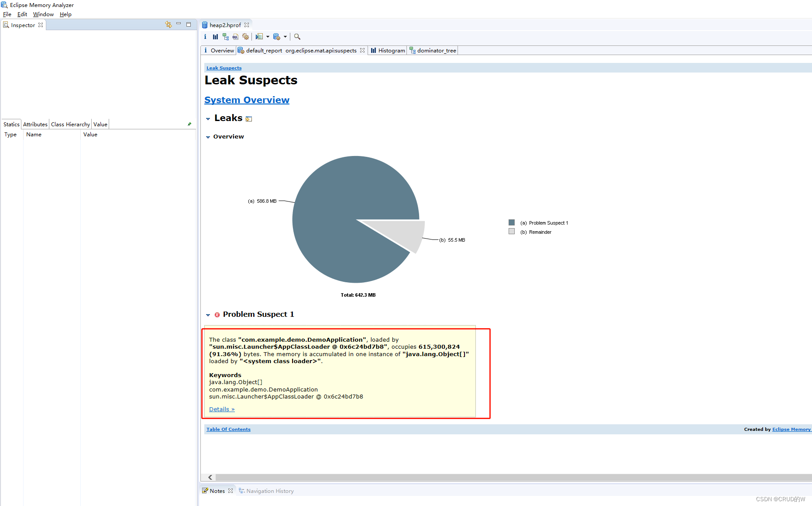The height and width of the screenshot is (506, 812).
Task: Click the red error icon beside Problem Suspect 1
Action: pyautogui.click(x=217, y=315)
